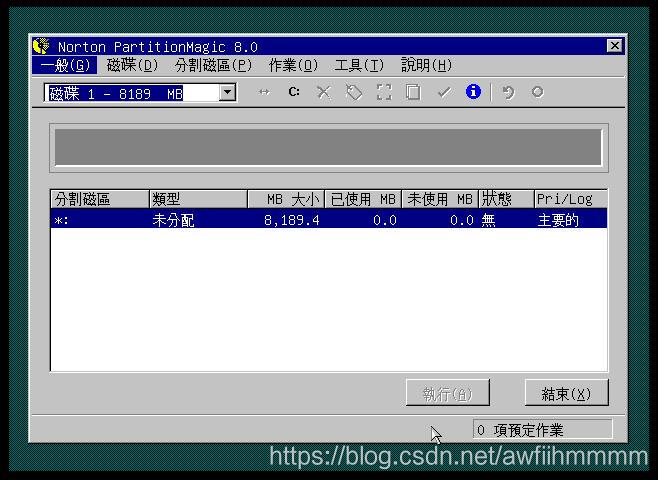Screen dimensions: 658x480
Task: Select the gray unallocated disk map bar
Action: tap(328, 147)
